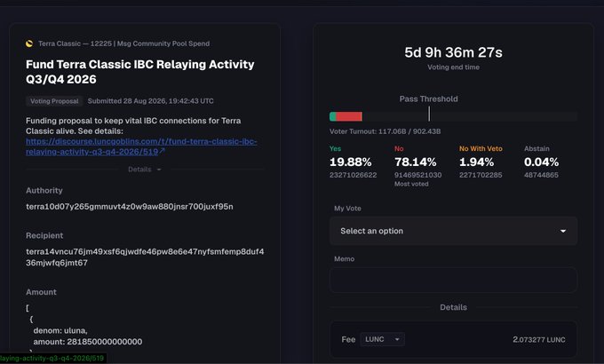The width and height of the screenshot is (604, 364).
Task: Click the external link arrow after the URL
Action: point(163,151)
